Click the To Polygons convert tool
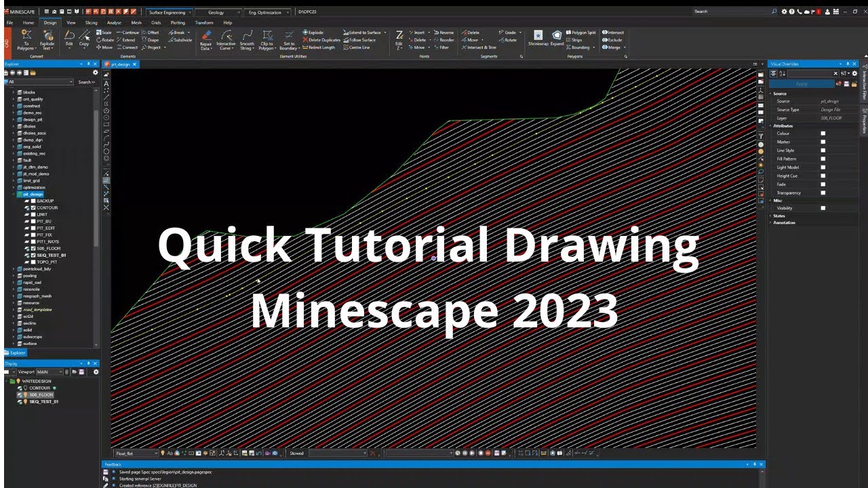 (x=26, y=40)
